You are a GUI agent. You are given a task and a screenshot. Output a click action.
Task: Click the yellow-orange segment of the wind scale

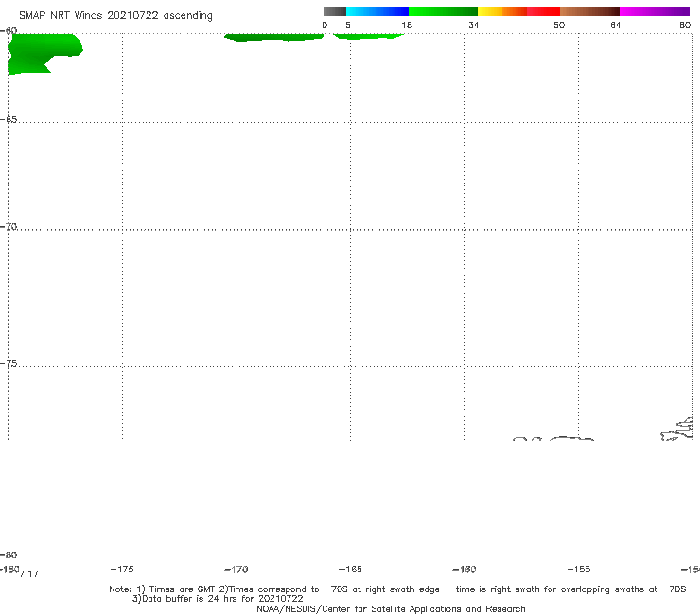502,11
